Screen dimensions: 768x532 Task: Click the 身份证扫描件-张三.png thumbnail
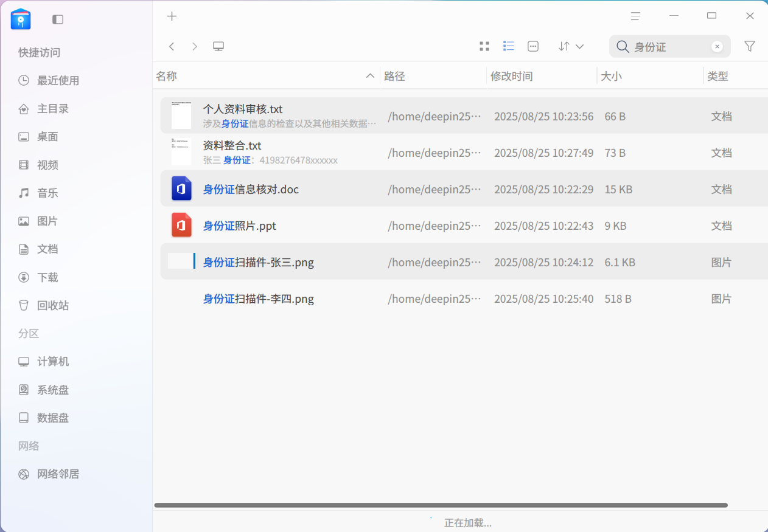click(x=180, y=261)
